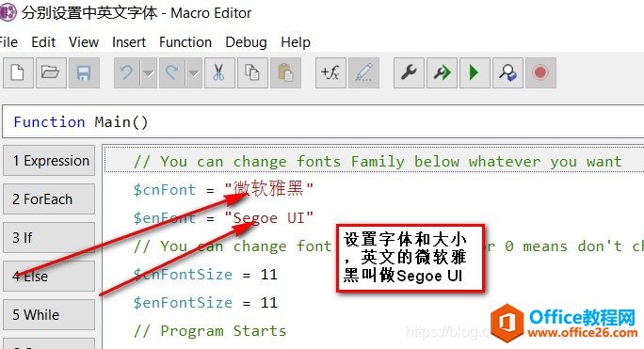Open the Debug menu
Image resolution: width=644 pixels, height=349 pixels.
246,42
